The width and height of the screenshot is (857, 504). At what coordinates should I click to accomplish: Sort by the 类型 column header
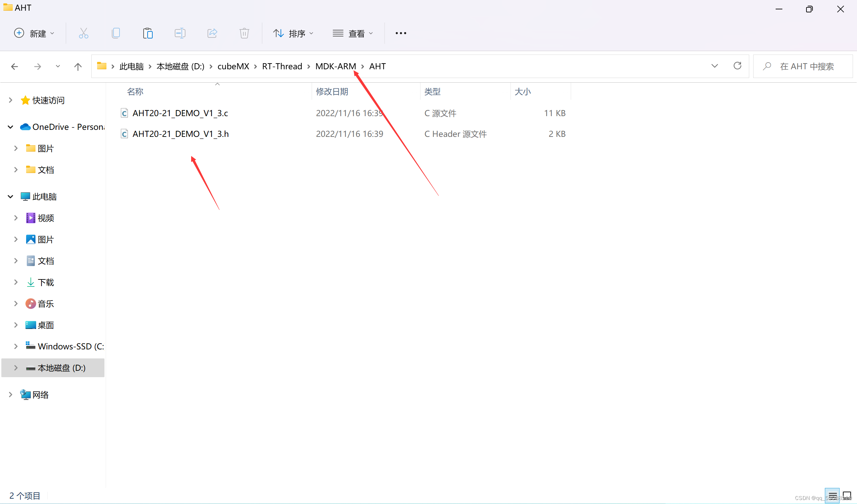click(433, 92)
